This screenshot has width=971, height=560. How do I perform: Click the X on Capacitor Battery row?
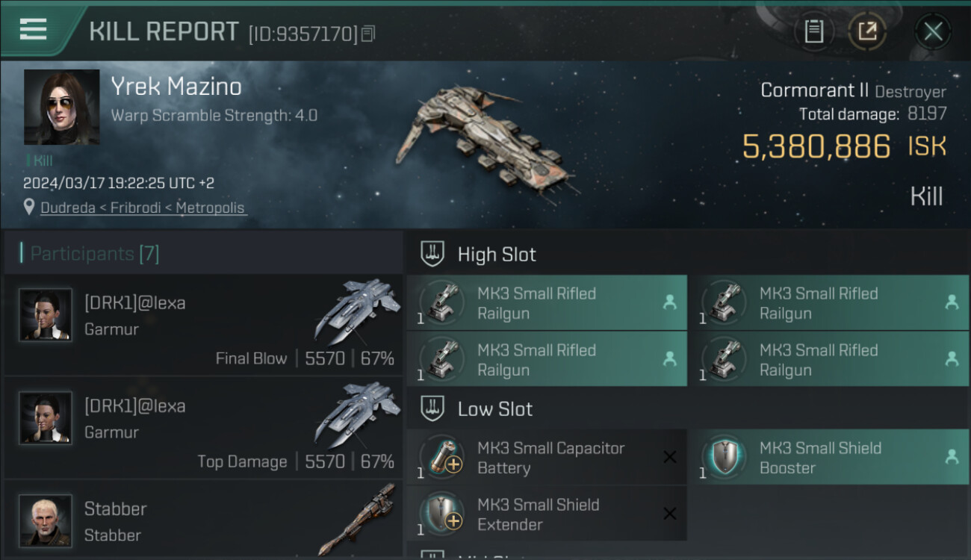(669, 457)
